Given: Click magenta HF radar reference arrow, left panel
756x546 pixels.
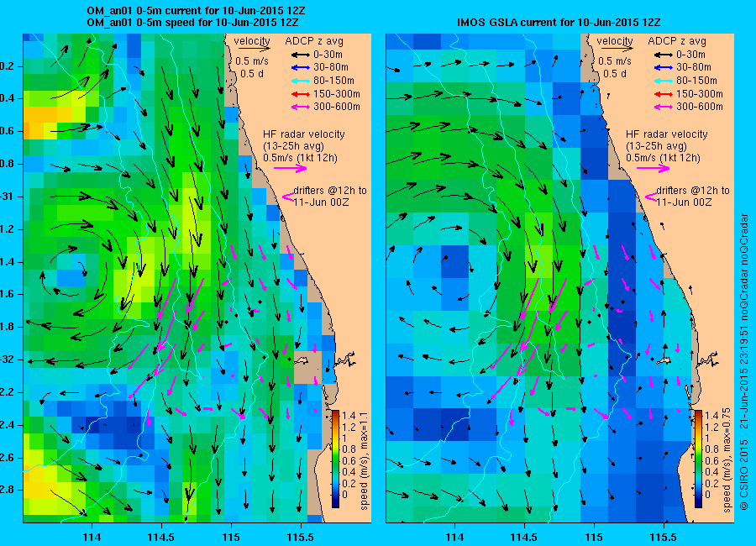Looking at the screenshot, I should click(x=291, y=168).
